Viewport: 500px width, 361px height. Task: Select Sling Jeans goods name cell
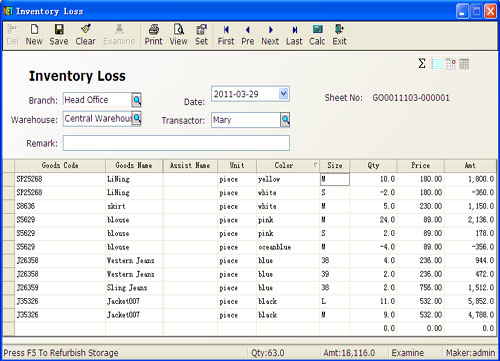(134, 288)
